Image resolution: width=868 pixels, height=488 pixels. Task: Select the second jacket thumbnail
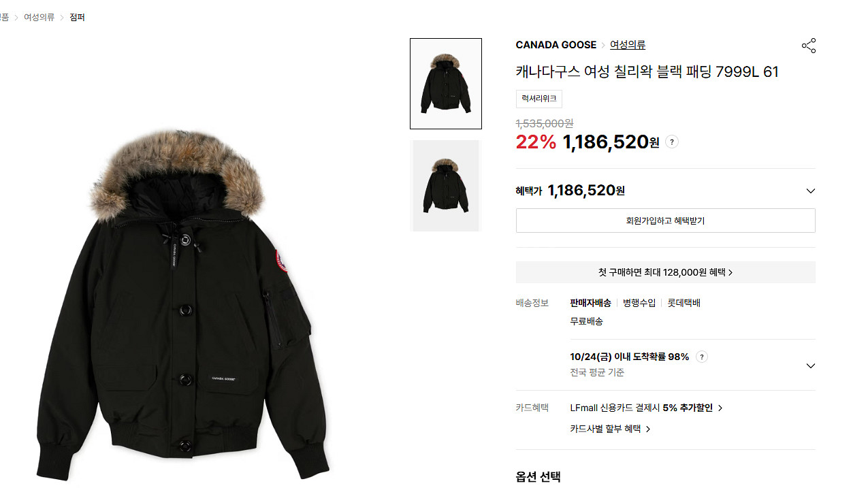pyautogui.click(x=446, y=186)
